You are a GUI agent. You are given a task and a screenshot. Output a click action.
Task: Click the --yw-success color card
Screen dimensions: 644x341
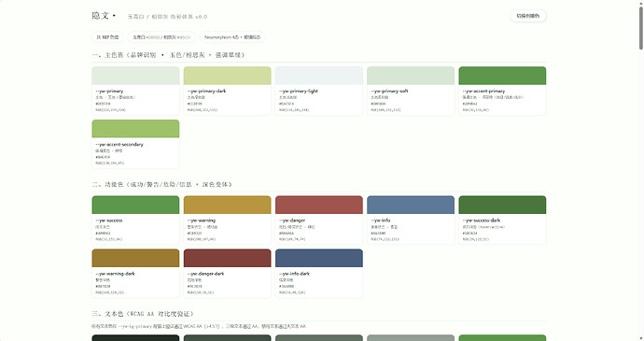(x=135, y=220)
